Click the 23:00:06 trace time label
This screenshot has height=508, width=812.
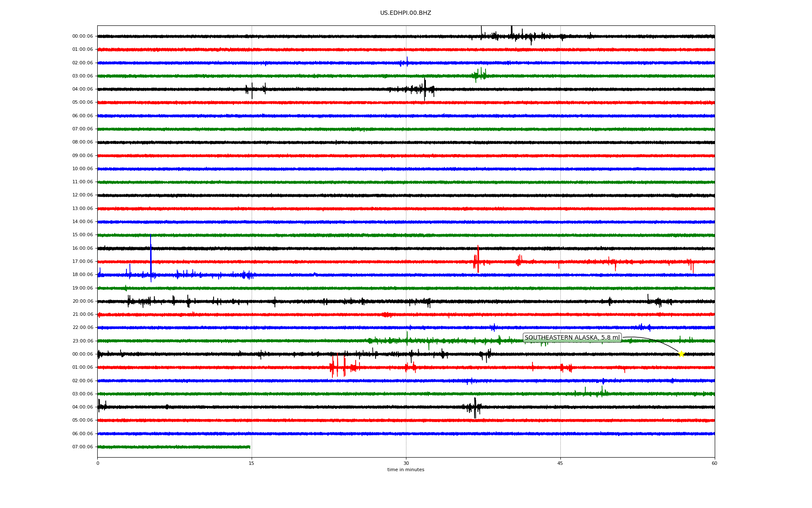pyautogui.click(x=82, y=341)
